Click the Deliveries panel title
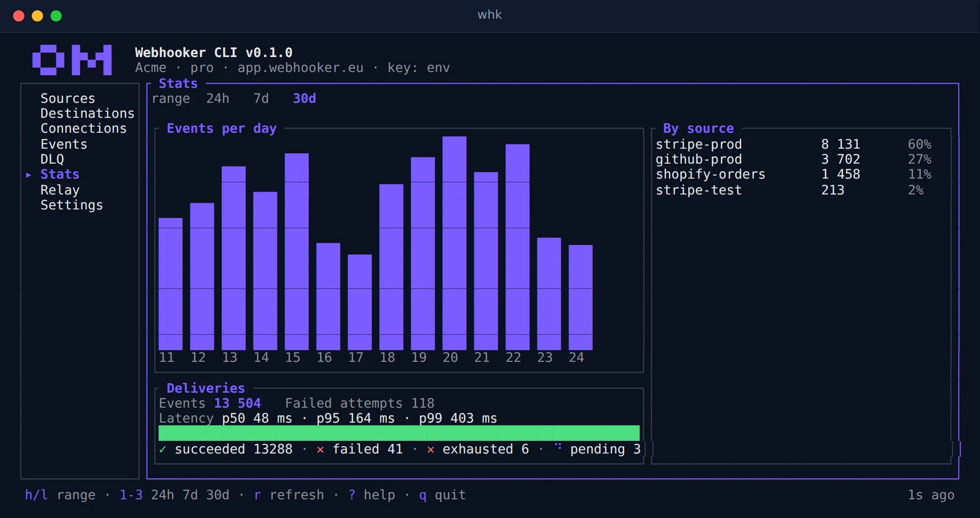Image resolution: width=980 pixels, height=518 pixels. coord(206,388)
